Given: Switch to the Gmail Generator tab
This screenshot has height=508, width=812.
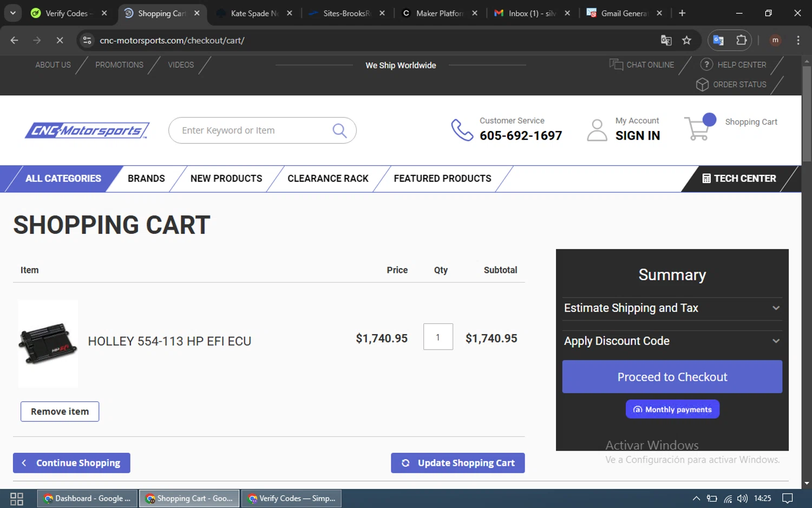Looking at the screenshot, I should click(624, 13).
